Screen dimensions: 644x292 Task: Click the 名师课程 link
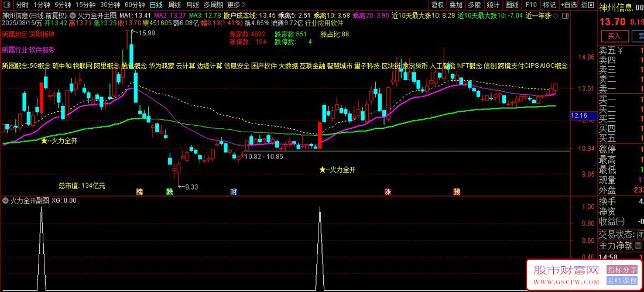pyautogui.click(x=621, y=281)
